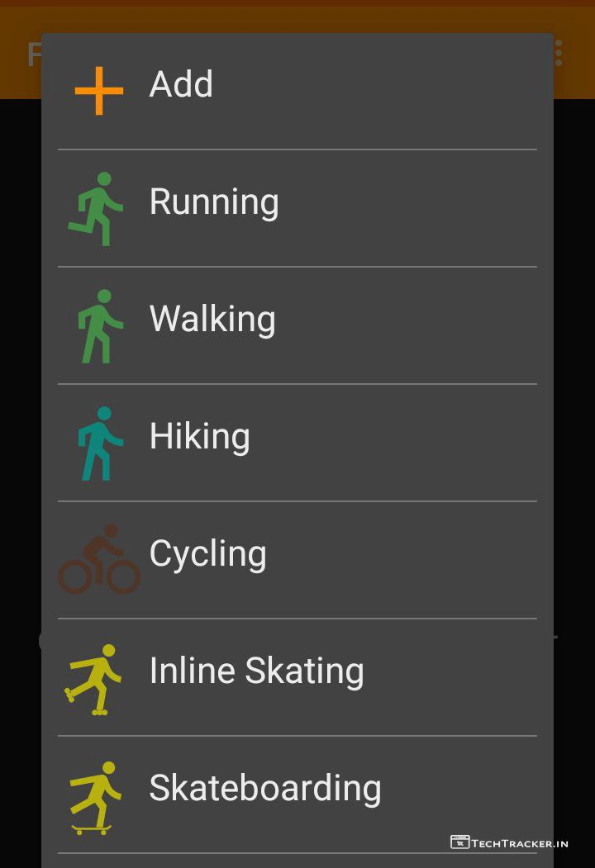
Task: Choose the Hiking text label
Action: point(199,437)
